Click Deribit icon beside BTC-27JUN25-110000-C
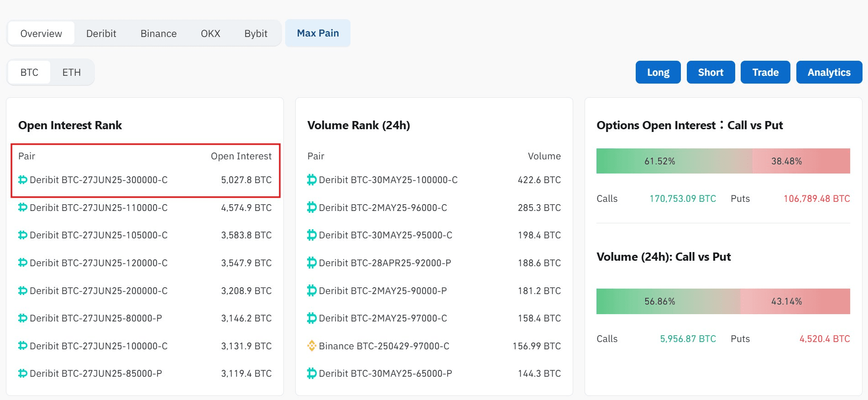Viewport: 868px width, 400px height. pos(22,208)
